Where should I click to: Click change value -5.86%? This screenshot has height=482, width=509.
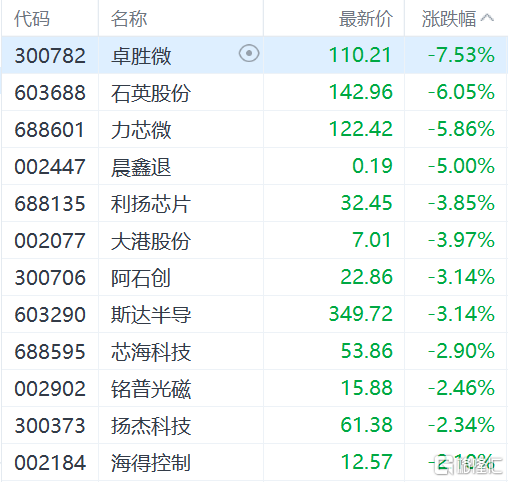[x=461, y=129]
